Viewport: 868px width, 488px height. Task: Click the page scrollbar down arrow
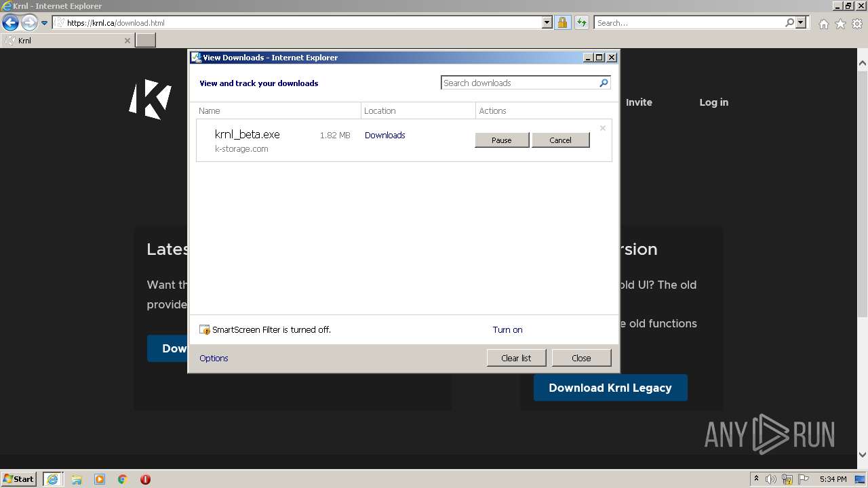click(x=862, y=454)
